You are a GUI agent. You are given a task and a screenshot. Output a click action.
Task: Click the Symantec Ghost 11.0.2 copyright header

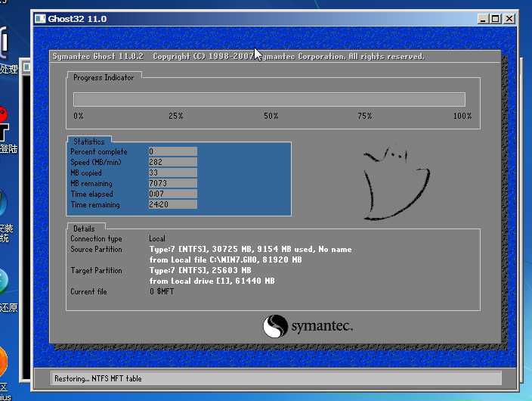[x=238, y=57]
